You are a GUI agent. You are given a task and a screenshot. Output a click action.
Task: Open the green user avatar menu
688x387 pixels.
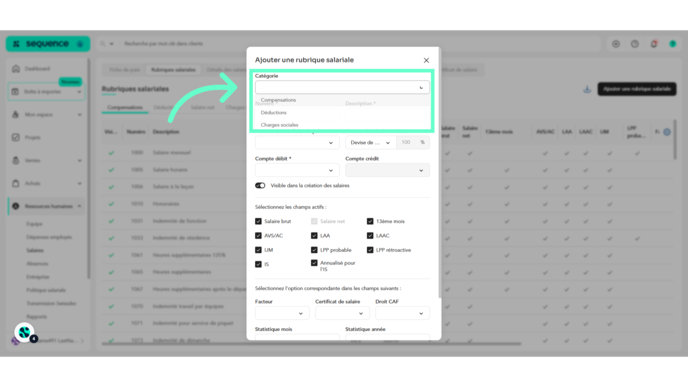(673, 44)
